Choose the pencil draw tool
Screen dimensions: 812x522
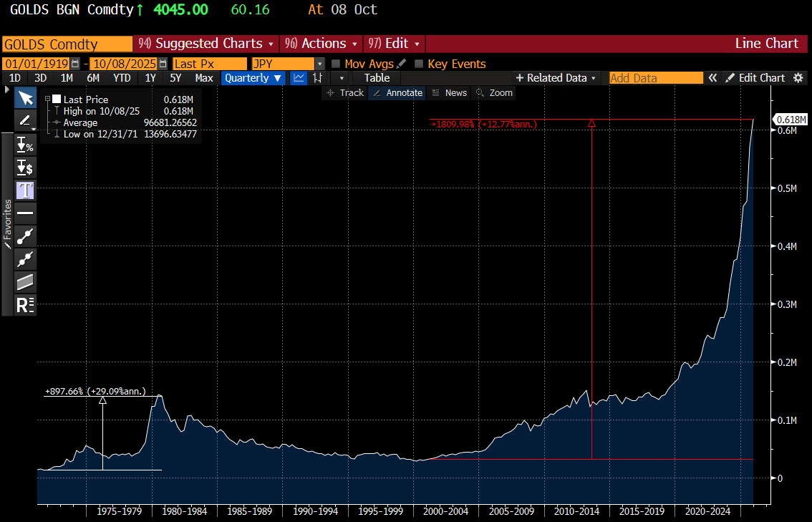tap(24, 120)
